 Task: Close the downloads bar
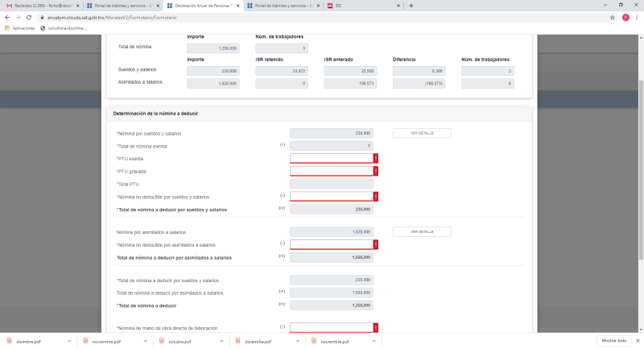click(638, 341)
